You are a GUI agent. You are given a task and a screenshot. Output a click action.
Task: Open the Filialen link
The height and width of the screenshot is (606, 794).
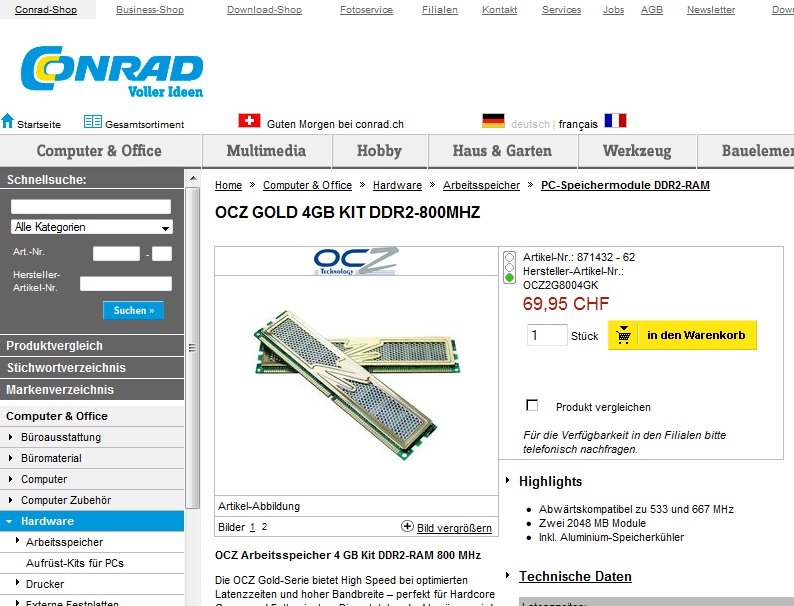tap(440, 10)
